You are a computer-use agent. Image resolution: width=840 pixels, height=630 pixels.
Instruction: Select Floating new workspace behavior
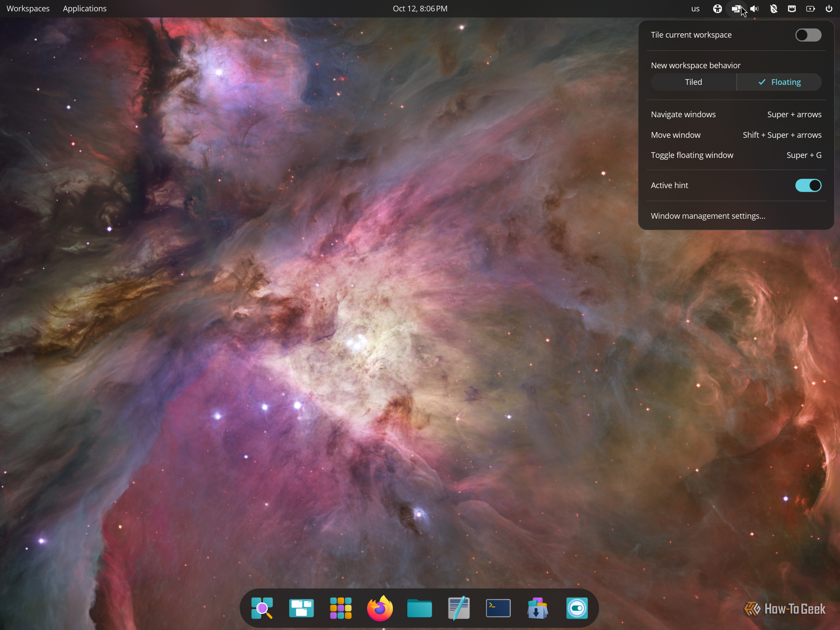click(779, 82)
